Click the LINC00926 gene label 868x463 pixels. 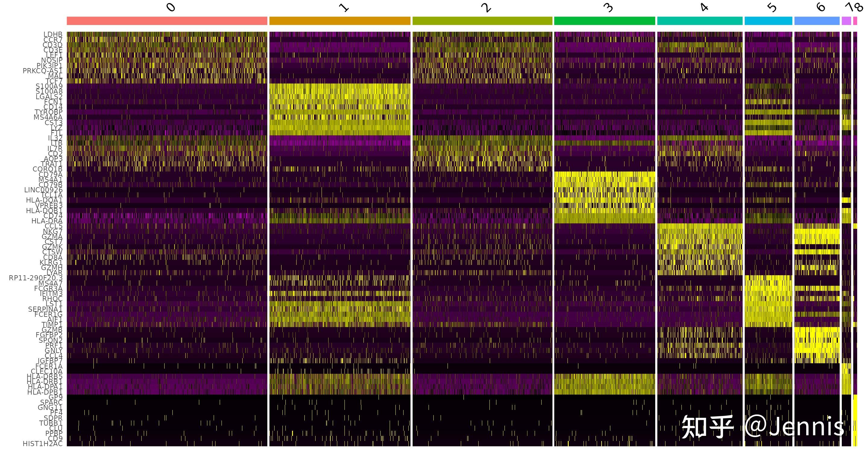coord(43,190)
